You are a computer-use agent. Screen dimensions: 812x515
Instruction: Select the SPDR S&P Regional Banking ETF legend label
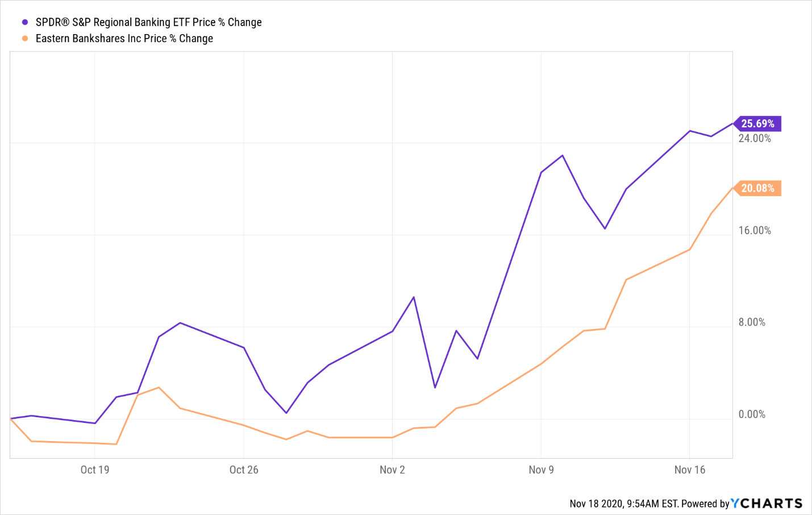pyautogui.click(x=148, y=23)
